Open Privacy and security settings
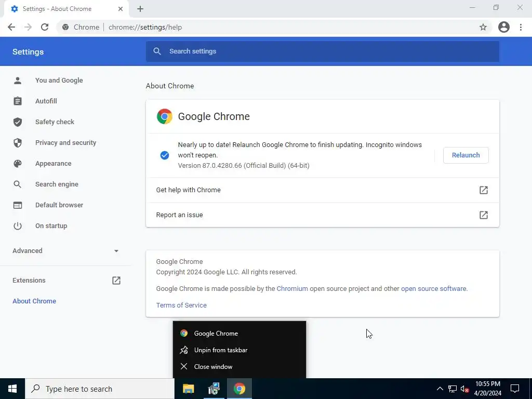The height and width of the screenshot is (399, 532). [x=66, y=142]
